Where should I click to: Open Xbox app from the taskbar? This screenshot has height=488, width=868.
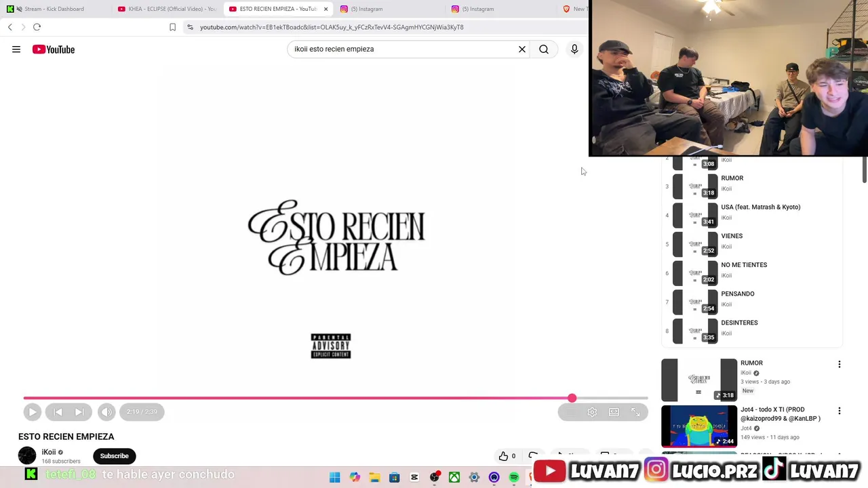pyautogui.click(x=454, y=477)
